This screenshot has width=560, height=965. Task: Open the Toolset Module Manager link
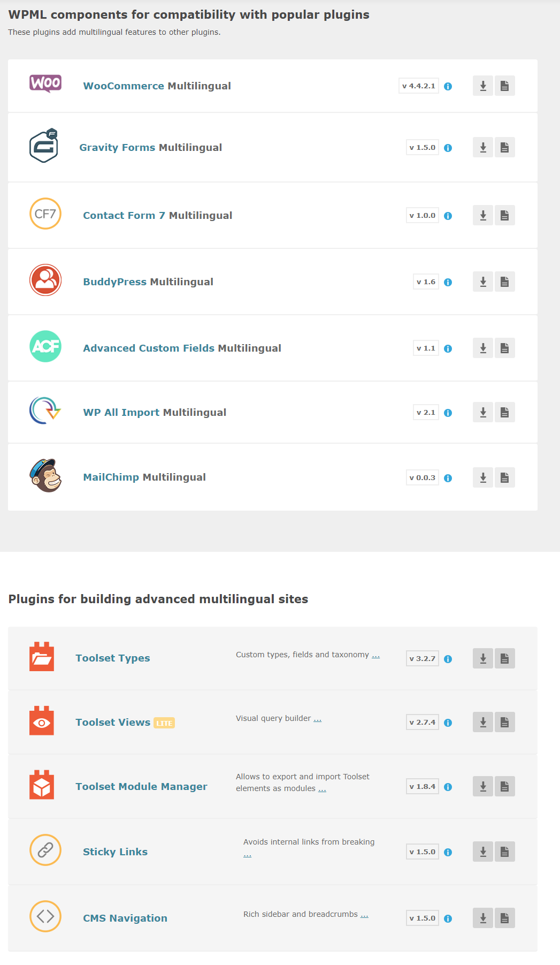pyautogui.click(x=141, y=786)
